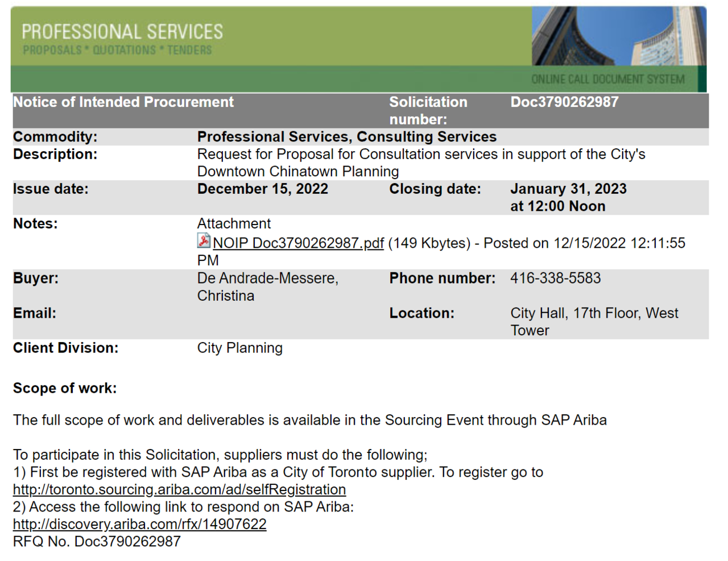Click the Professional Services, Consulting Services commodity value

pos(346,137)
